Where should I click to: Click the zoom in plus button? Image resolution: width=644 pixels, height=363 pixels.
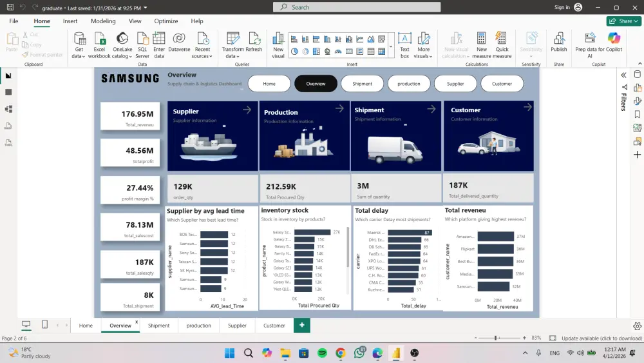pyautogui.click(x=524, y=338)
